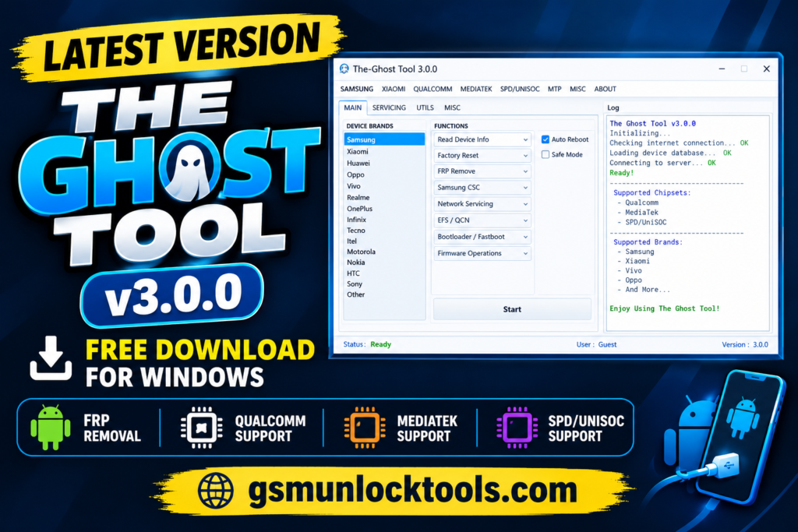Select HTC in the brand list
Viewport: 798px width, 532px height.
(384, 273)
